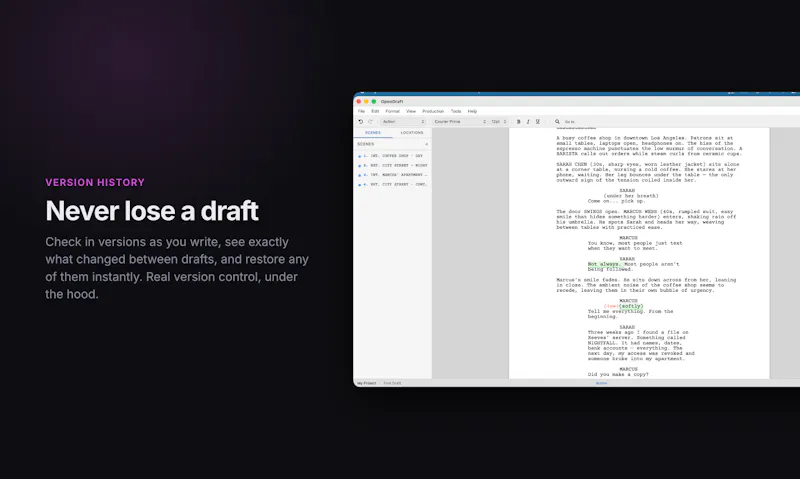Click the '(under her breath)' parenthetical

[x=631, y=196]
